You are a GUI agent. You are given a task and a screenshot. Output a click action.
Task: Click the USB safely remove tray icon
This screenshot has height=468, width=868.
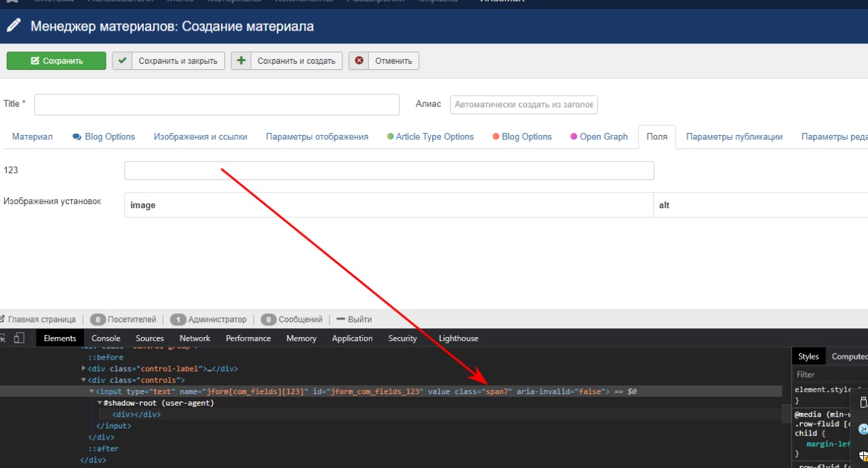point(864,402)
